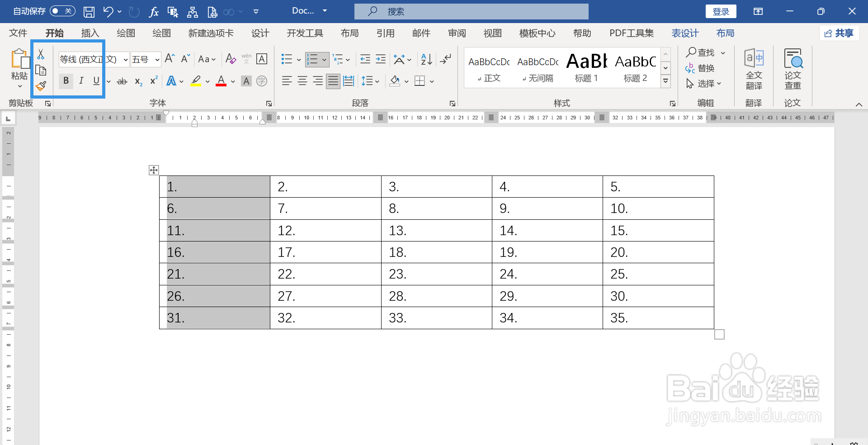
Task: Expand the styles gallery
Action: (665, 81)
